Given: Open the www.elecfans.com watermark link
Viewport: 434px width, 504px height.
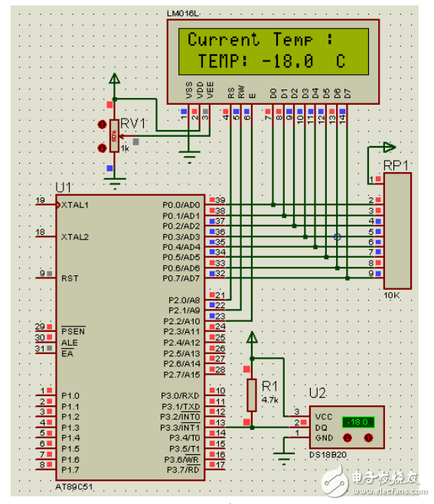Looking at the screenshot, I should 390,492.
